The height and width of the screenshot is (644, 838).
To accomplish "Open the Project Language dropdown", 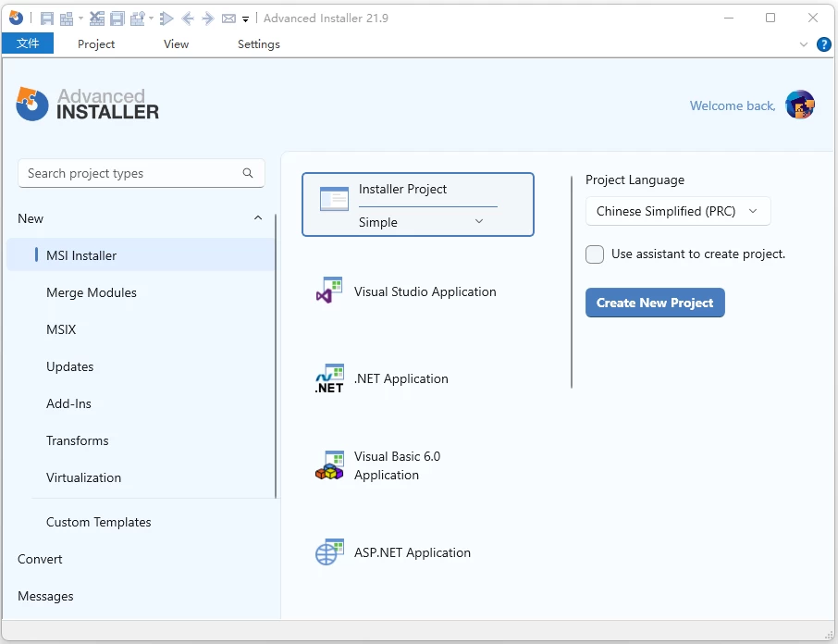I will tap(677, 211).
